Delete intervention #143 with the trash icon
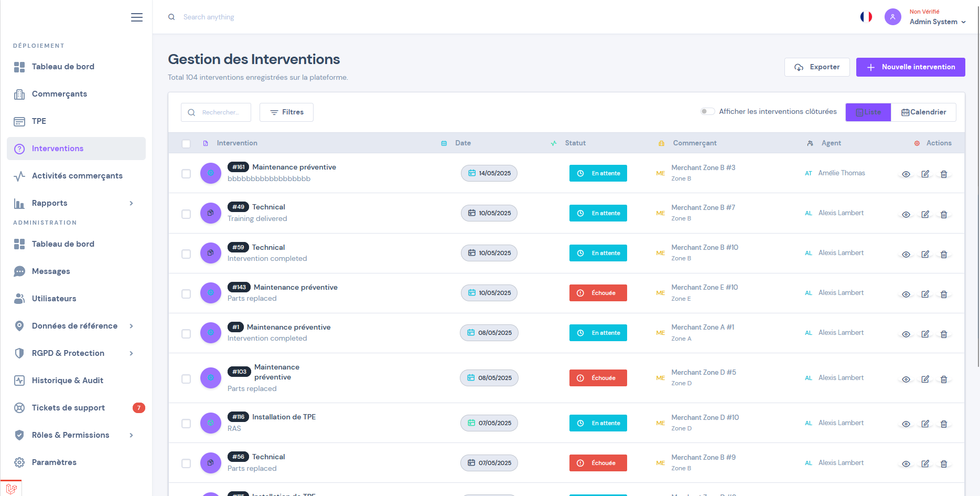The width and height of the screenshot is (980, 496). [x=943, y=294]
